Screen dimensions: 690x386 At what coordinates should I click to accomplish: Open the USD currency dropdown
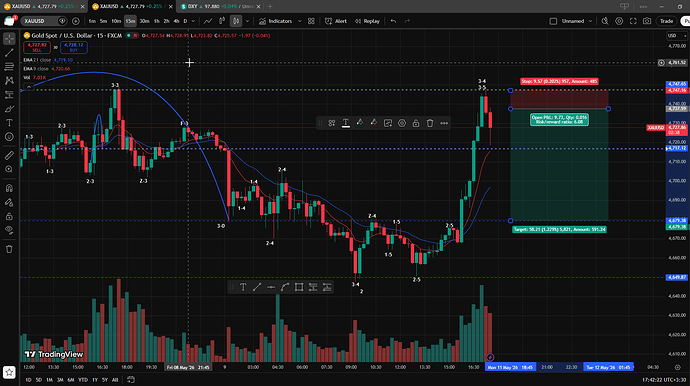coord(676,36)
